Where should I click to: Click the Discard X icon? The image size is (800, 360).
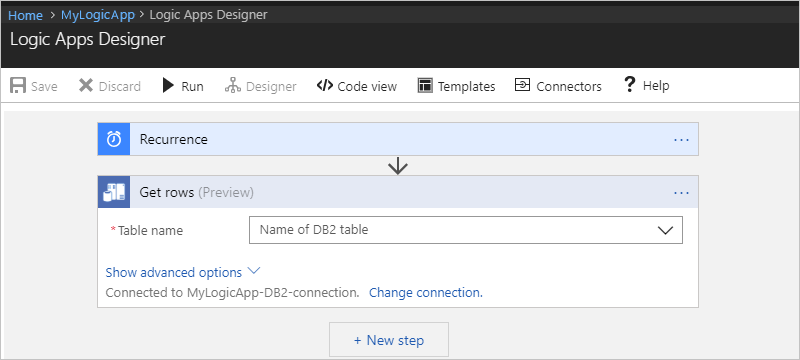[x=86, y=85]
